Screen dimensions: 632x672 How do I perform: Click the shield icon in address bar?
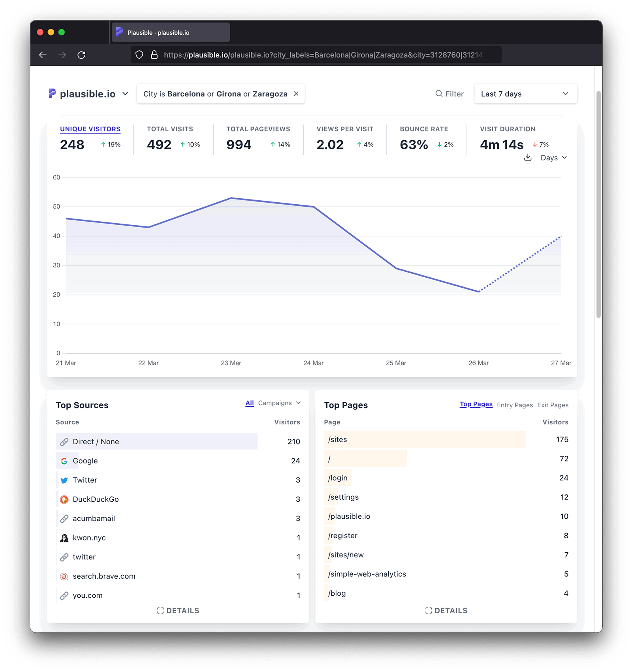139,55
